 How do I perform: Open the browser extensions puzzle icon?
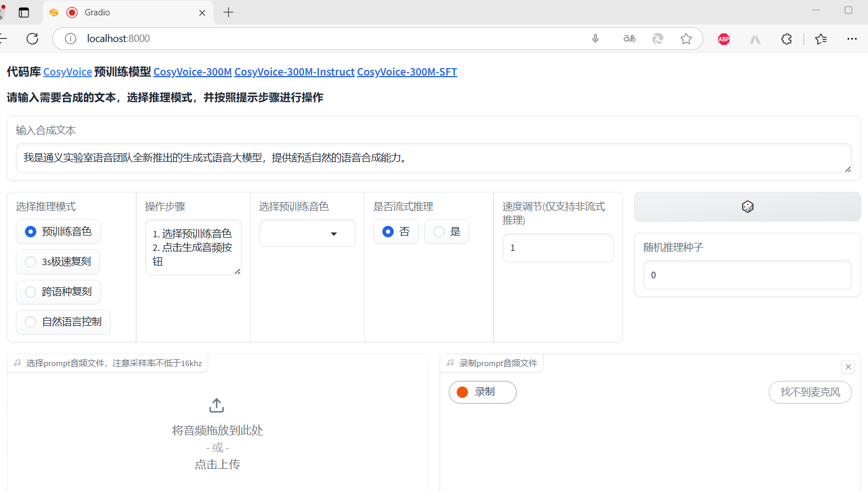[x=786, y=39]
